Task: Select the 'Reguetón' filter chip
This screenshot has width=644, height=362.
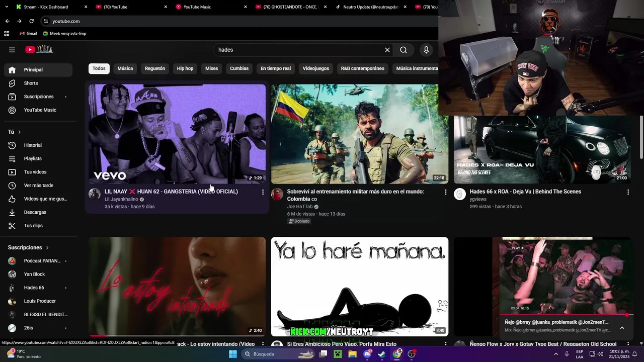Action: [x=155, y=68]
